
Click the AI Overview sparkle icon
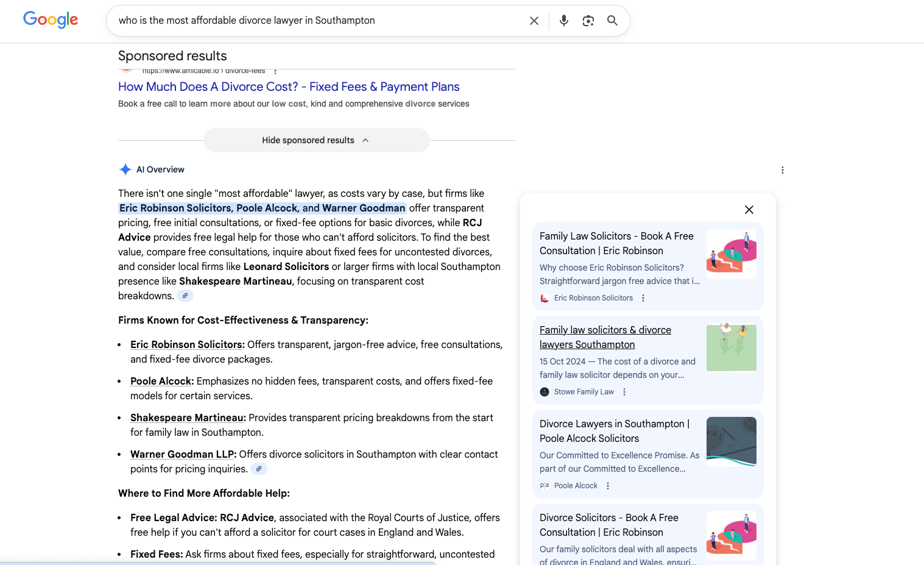click(125, 169)
